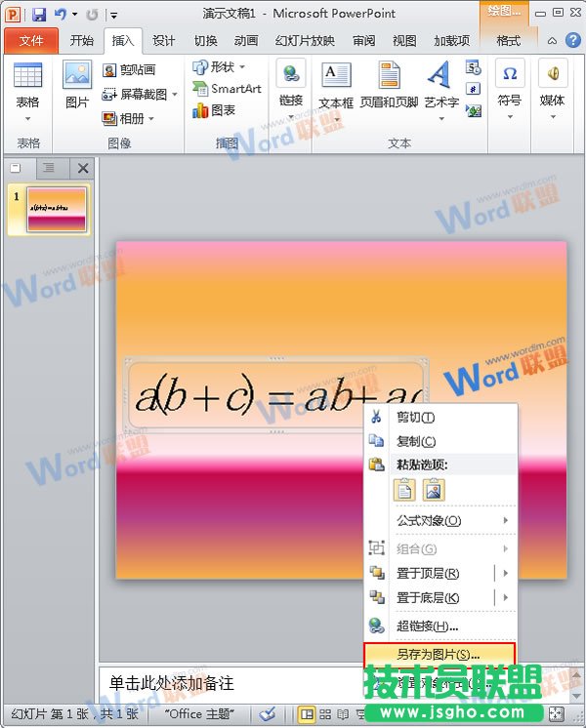586x728 pixels.
Task: Open the 置于顶层(R) submenu arrow
Action: tap(506, 574)
